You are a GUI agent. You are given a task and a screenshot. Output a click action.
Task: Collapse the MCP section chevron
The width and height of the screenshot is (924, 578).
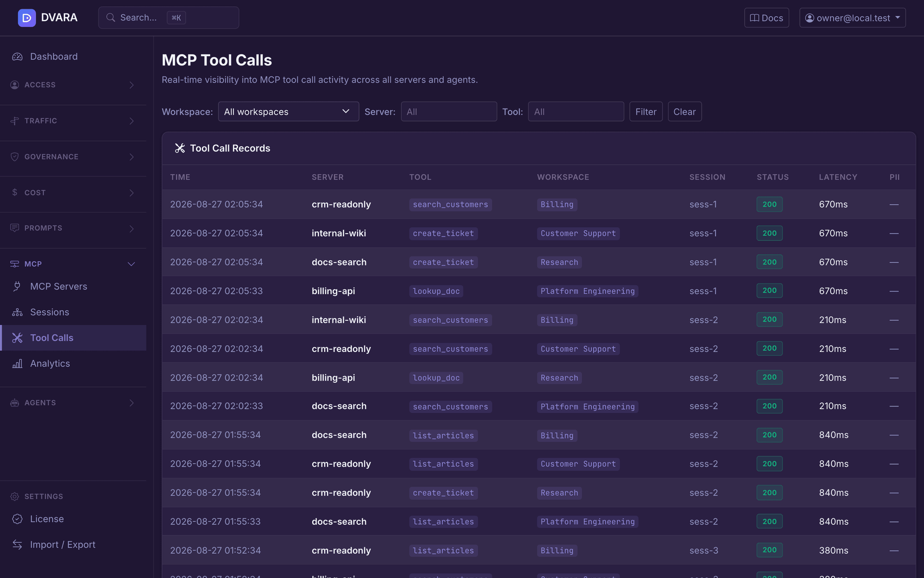(131, 264)
